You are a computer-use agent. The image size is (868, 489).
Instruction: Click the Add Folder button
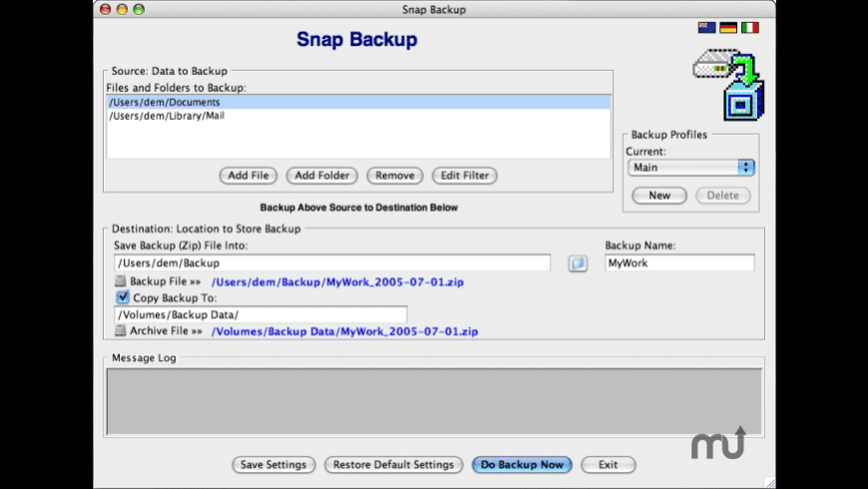tap(321, 176)
